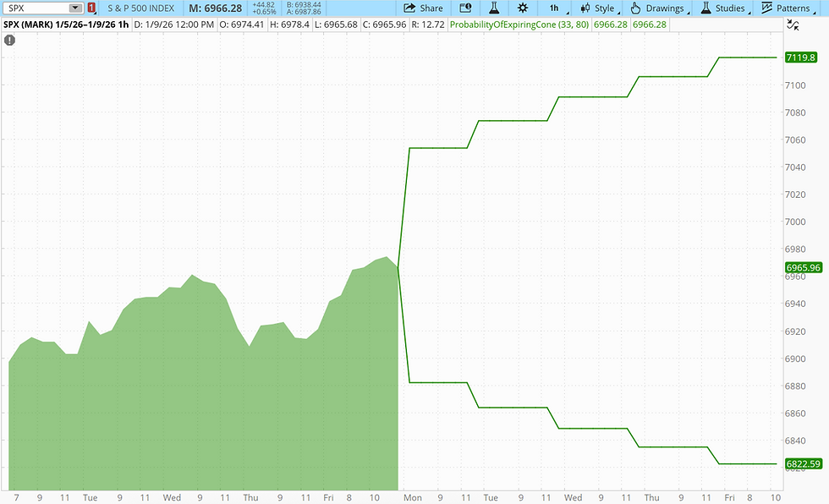Open the Style menu

(599, 8)
